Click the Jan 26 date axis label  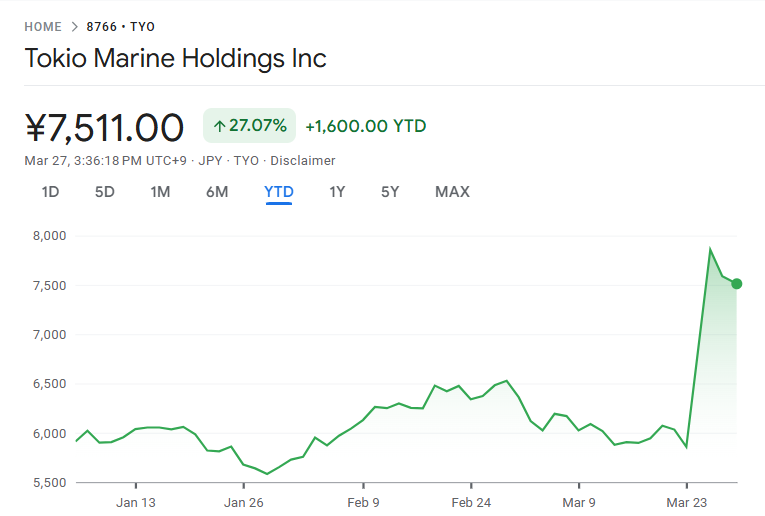245,502
